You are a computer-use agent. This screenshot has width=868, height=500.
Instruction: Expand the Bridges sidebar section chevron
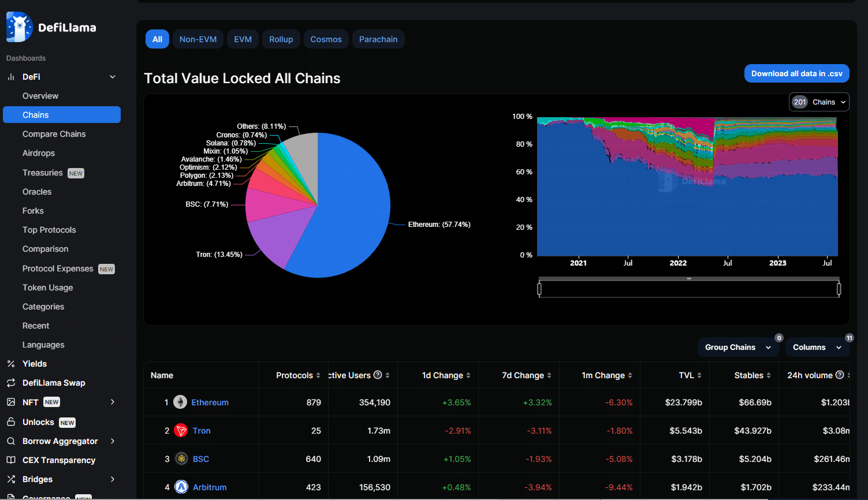(113, 479)
